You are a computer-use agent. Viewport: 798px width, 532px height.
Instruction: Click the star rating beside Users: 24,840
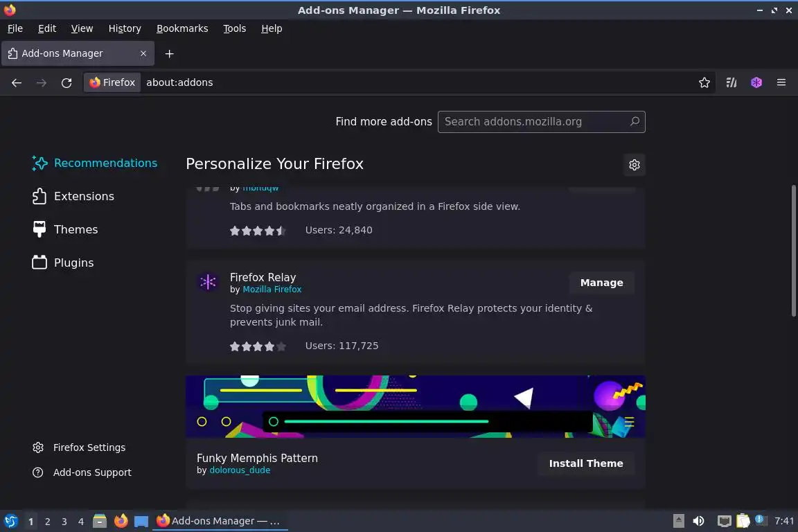tap(258, 231)
